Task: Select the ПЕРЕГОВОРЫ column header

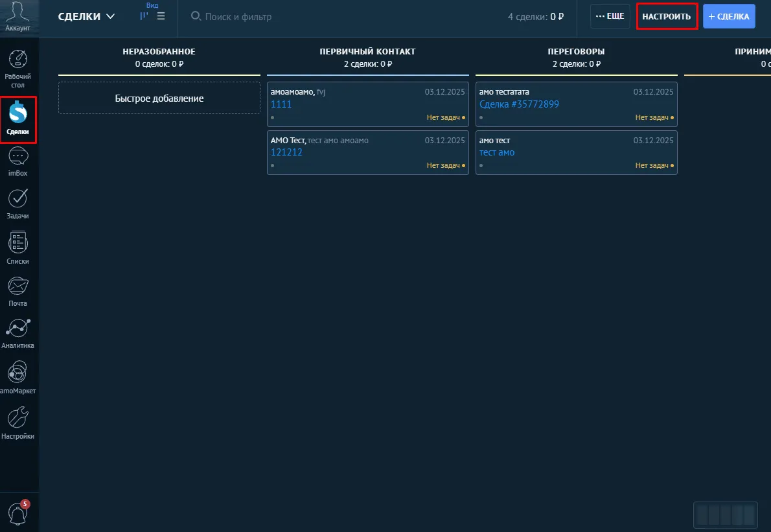Action: [x=576, y=52]
